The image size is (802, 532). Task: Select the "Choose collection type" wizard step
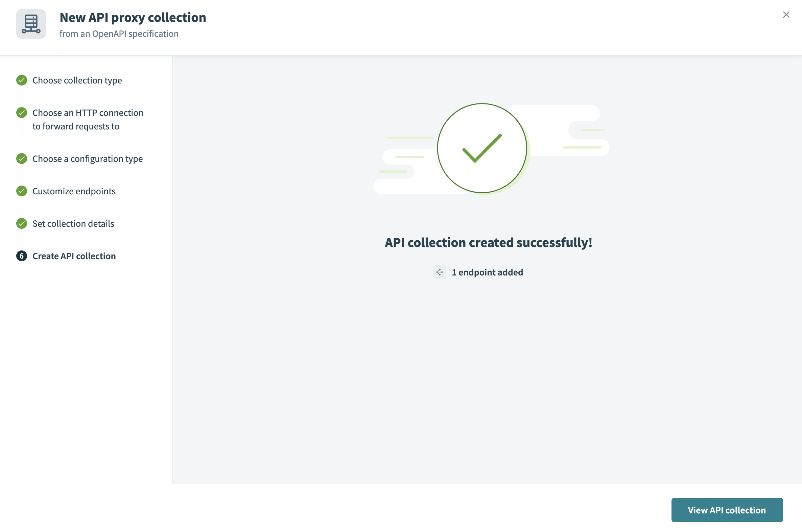pos(77,80)
